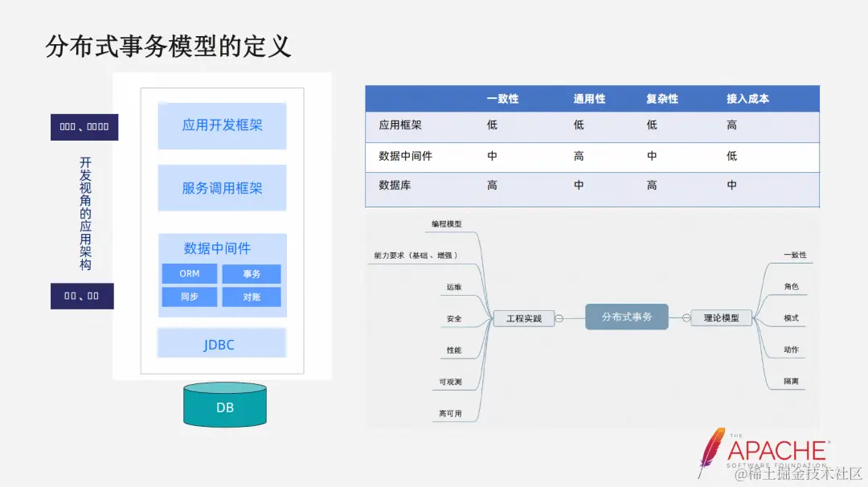868x487 pixels.
Task: Click the ORM block under 数据中间件
Action: [190, 273]
